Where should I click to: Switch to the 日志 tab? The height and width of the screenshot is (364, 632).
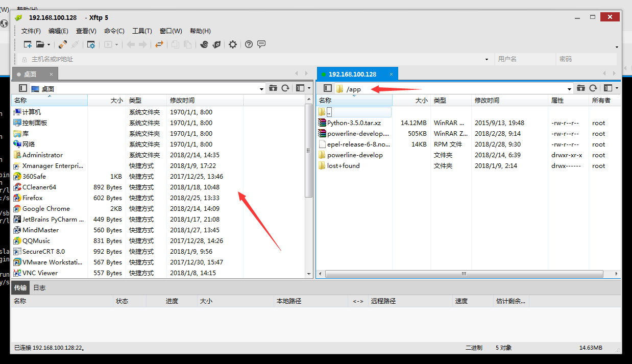[x=39, y=287]
